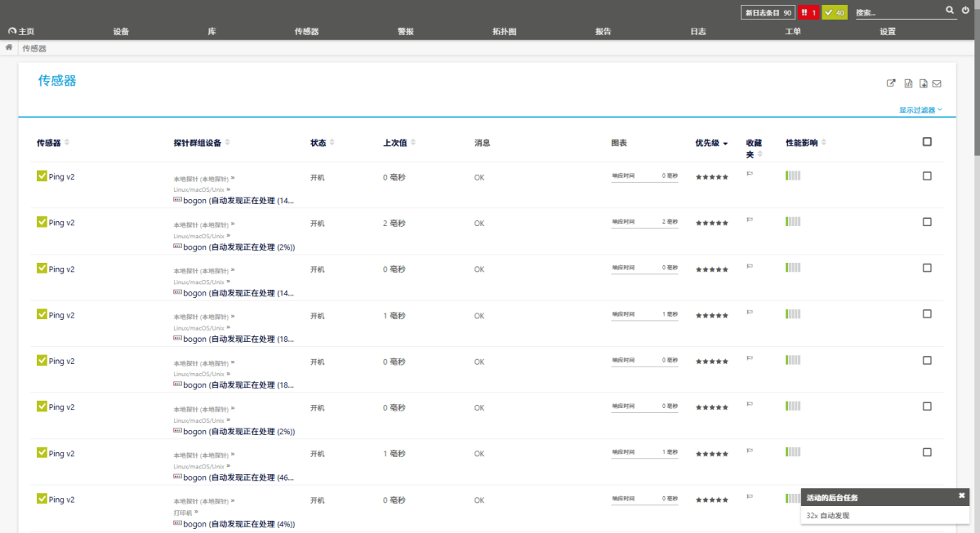Select the checkbox of the last Ping v2 row
This screenshot has height=533, width=980.
coord(927,500)
